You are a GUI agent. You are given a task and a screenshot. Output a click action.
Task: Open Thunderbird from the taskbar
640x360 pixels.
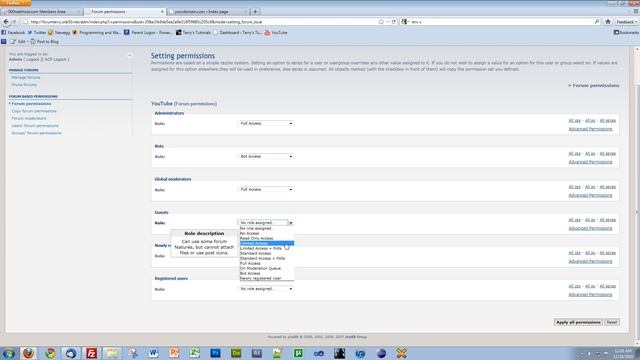(x=71, y=353)
